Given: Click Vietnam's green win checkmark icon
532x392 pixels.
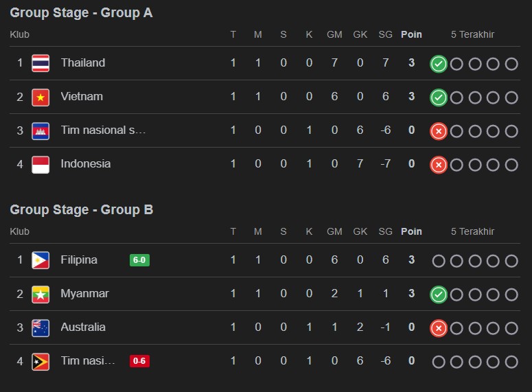Looking at the screenshot, I should pos(439,97).
